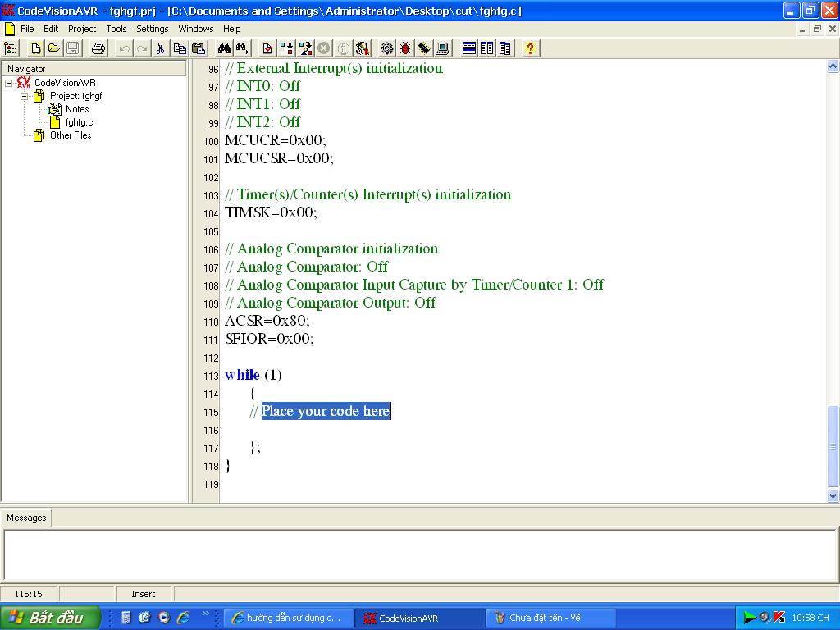Image resolution: width=840 pixels, height=630 pixels.
Task: Select the Project: fghgf tree item
Action: (76, 97)
